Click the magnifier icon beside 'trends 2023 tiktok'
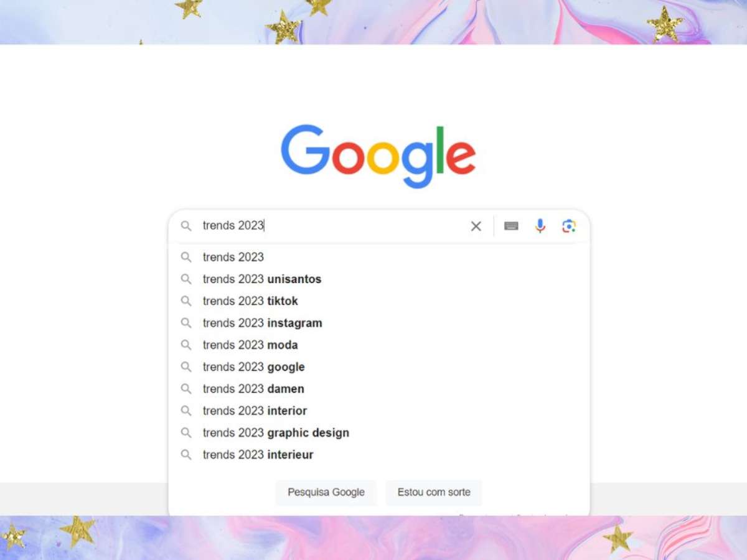This screenshot has width=747, height=560. pyautogui.click(x=186, y=301)
